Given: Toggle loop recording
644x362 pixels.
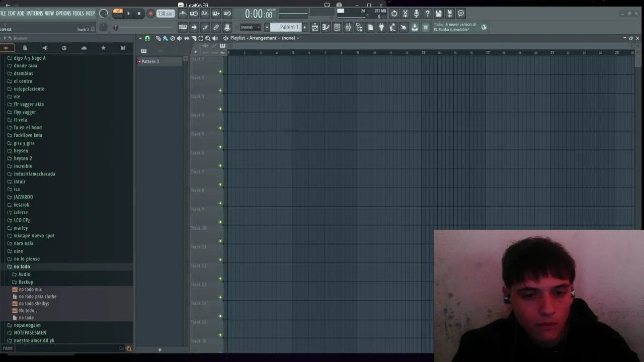Looking at the screenshot, I should point(227,14).
